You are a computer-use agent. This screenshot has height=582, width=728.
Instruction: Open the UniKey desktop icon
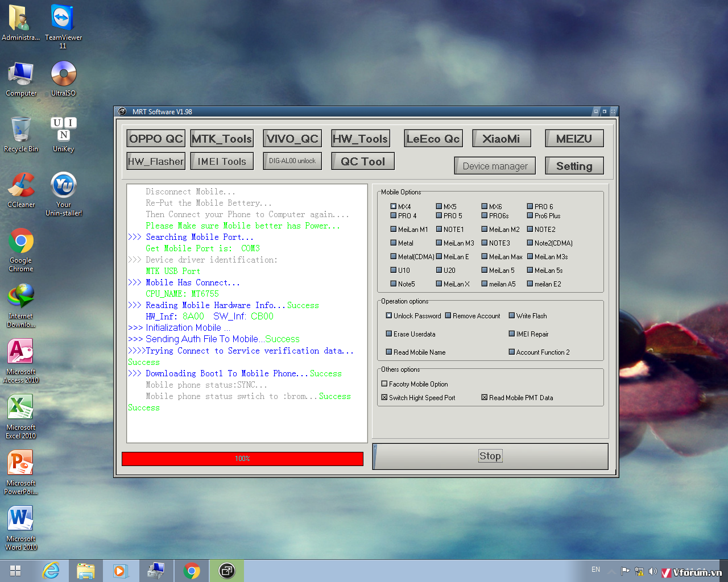click(63, 134)
